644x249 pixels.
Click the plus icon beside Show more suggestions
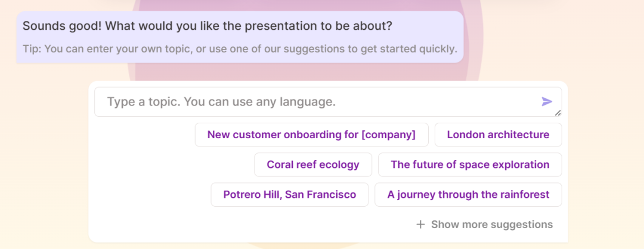(420, 225)
